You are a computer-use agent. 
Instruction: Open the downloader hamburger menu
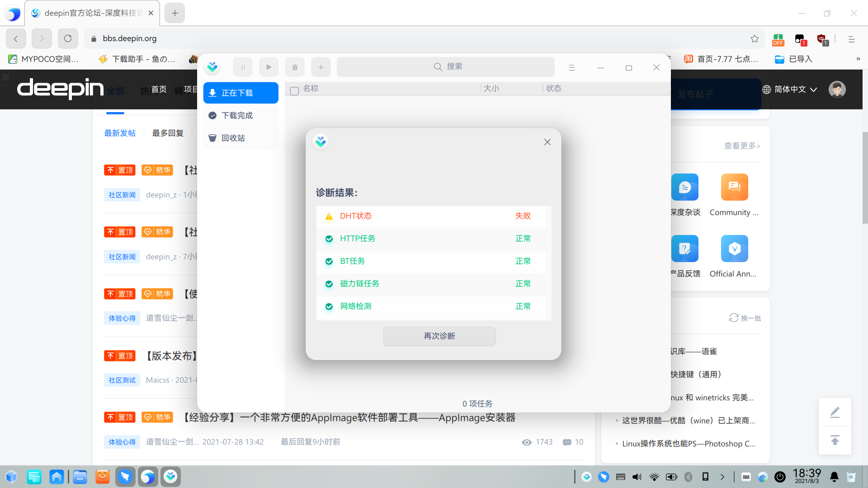click(x=572, y=68)
